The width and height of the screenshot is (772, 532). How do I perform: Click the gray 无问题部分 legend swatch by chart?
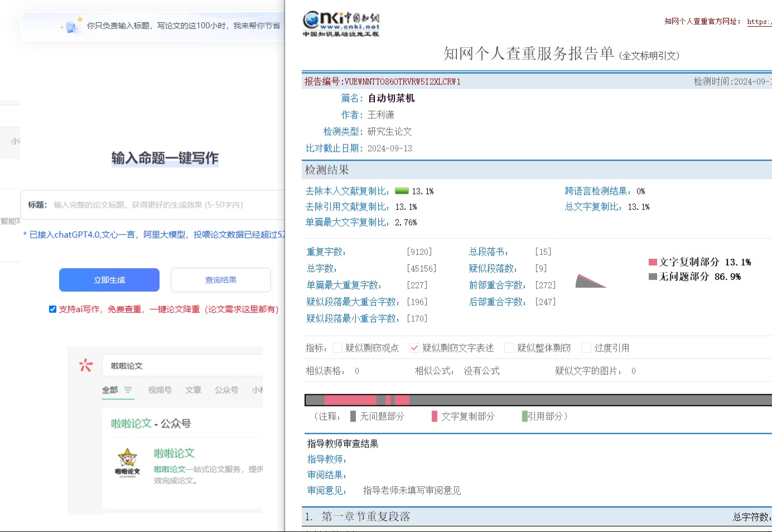[653, 277]
